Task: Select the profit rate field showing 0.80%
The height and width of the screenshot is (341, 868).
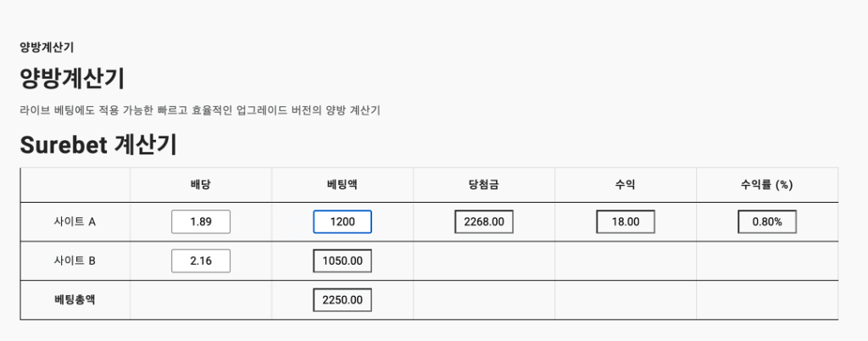Action: pyautogui.click(x=767, y=222)
